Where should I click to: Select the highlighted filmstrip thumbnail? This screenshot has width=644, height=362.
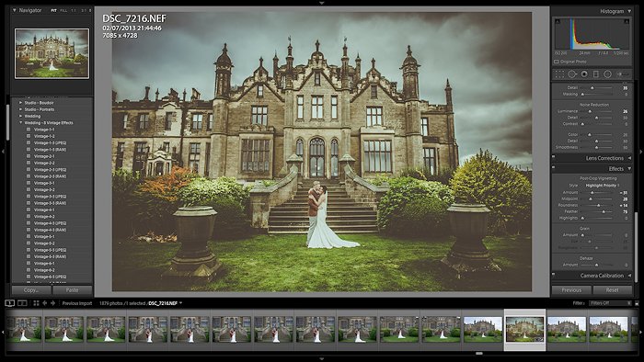(x=525, y=330)
